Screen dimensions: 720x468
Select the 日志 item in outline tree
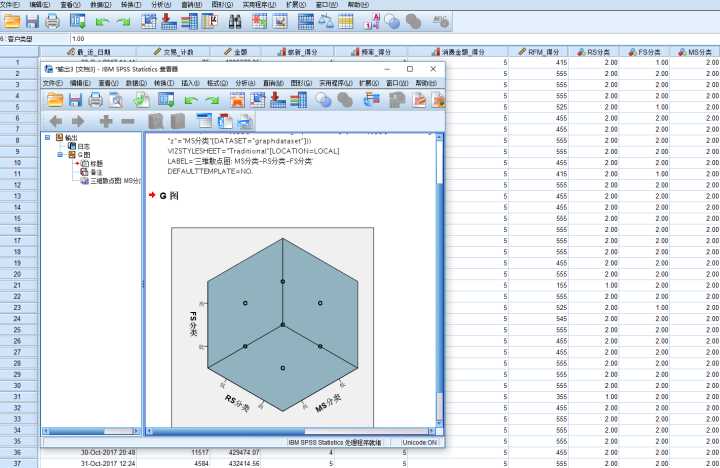coord(84,146)
